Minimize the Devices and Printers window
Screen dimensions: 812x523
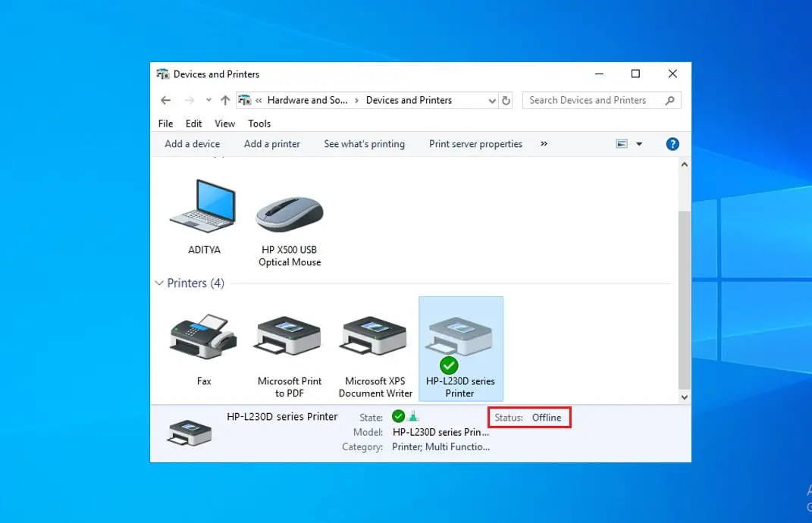click(599, 74)
